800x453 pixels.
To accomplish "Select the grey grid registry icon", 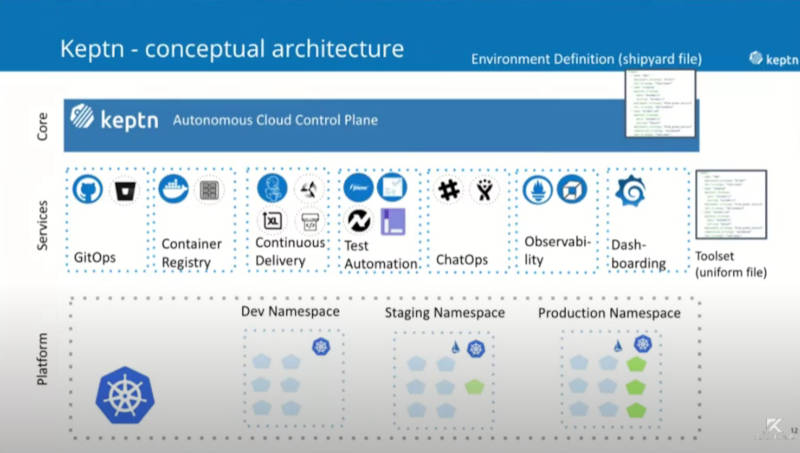I will pyautogui.click(x=209, y=190).
